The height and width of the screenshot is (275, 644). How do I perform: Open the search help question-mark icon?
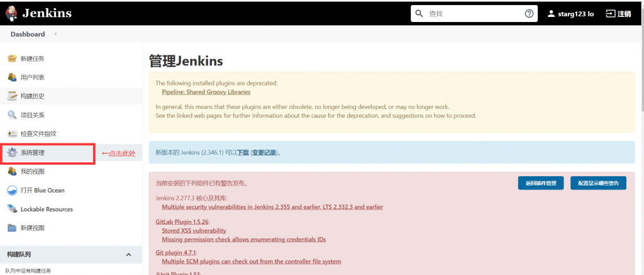529,14
